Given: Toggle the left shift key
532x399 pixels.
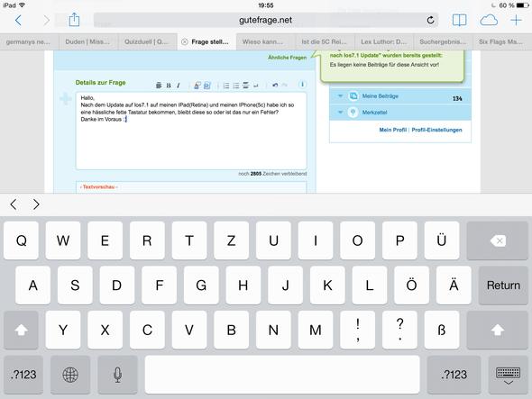Looking at the screenshot, I should click(x=21, y=330).
